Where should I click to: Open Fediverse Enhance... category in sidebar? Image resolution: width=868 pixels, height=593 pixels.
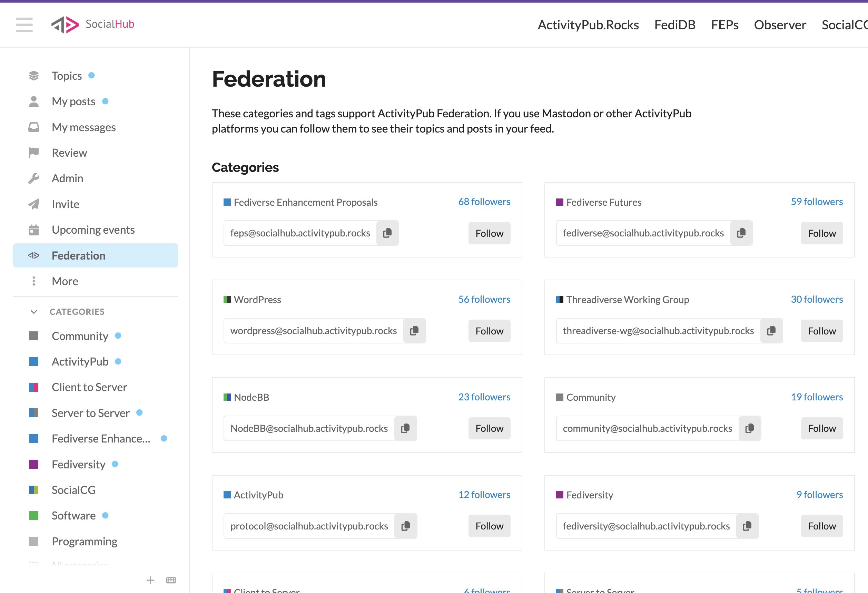pos(95,438)
